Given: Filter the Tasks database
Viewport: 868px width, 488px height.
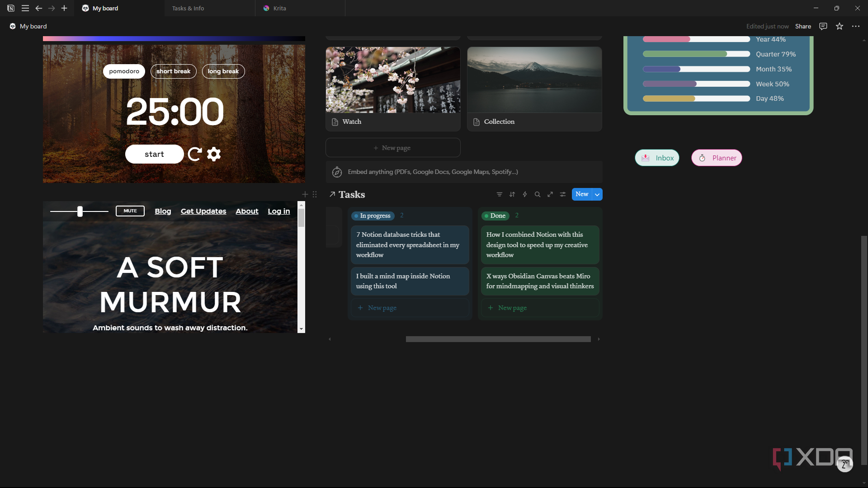Looking at the screenshot, I should pyautogui.click(x=500, y=194).
